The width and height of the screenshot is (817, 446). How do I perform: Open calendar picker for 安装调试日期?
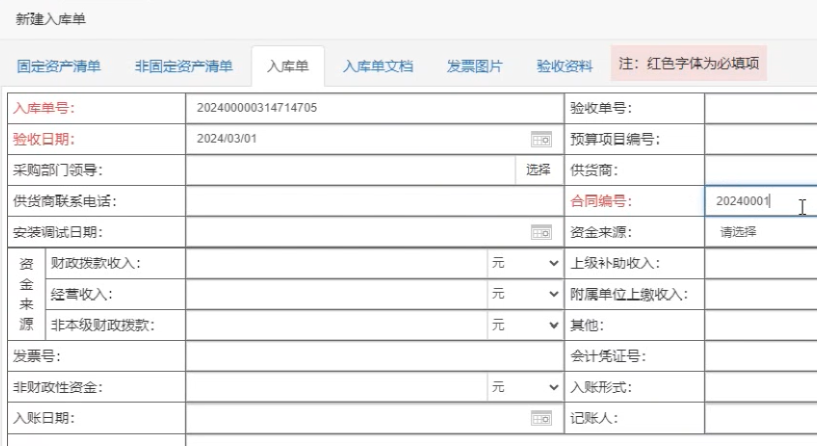coord(541,232)
